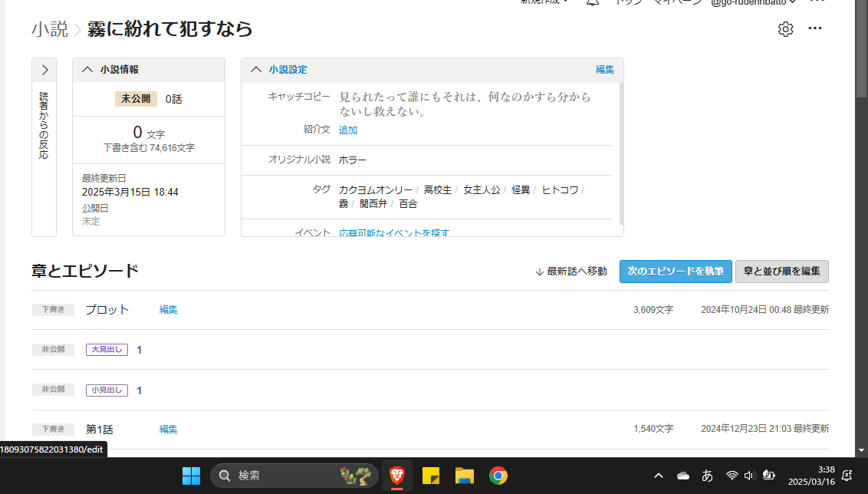Edit the 第1話 draft episode
The height and width of the screenshot is (494, 868).
pos(168,430)
